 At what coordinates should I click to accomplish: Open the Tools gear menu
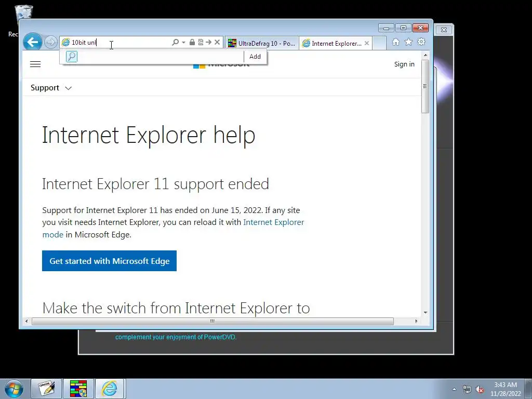pos(421,42)
